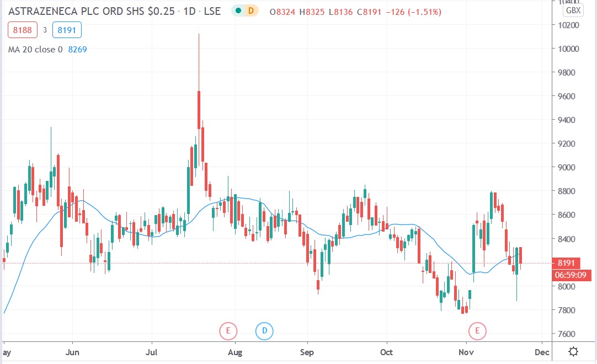Screen dimensions: 597x364
Task: Click the Sep label on time axis
Action: coord(306,352)
